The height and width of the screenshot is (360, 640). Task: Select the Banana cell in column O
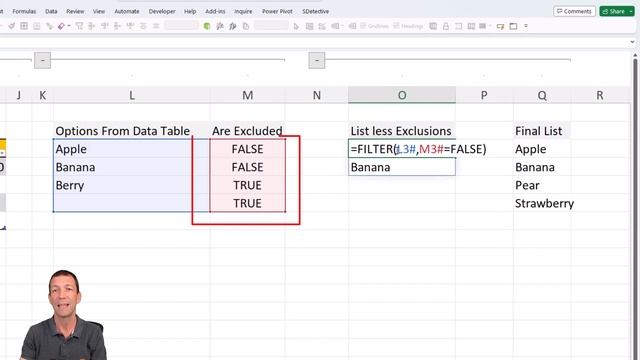coord(402,167)
